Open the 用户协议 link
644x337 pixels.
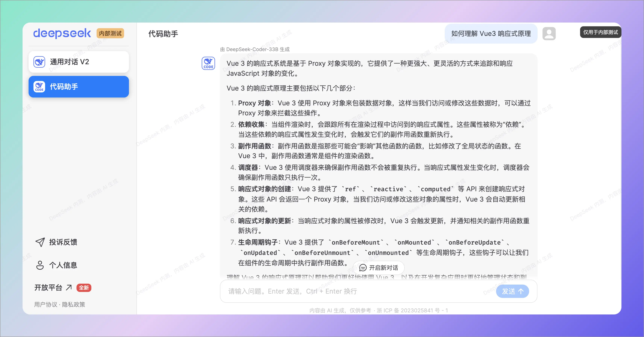[46, 305]
